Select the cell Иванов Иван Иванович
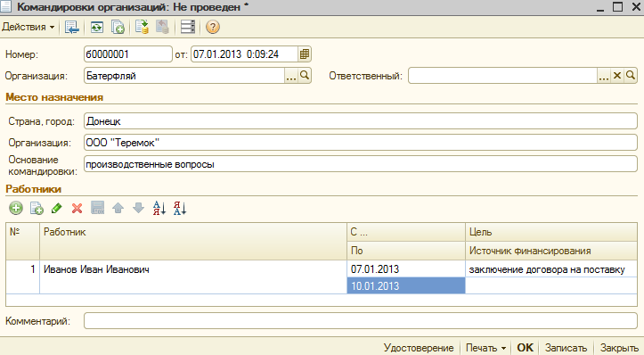This screenshot has height=355, width=644. (193, 277)
